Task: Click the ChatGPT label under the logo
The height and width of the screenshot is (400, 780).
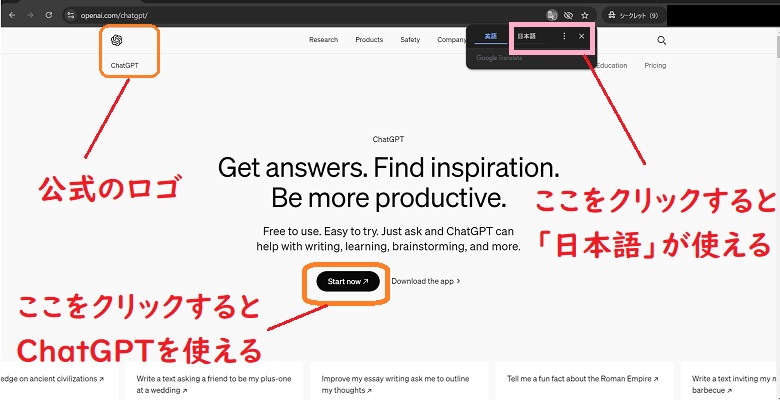Action: pyautogui.click(x=125, y=65)
